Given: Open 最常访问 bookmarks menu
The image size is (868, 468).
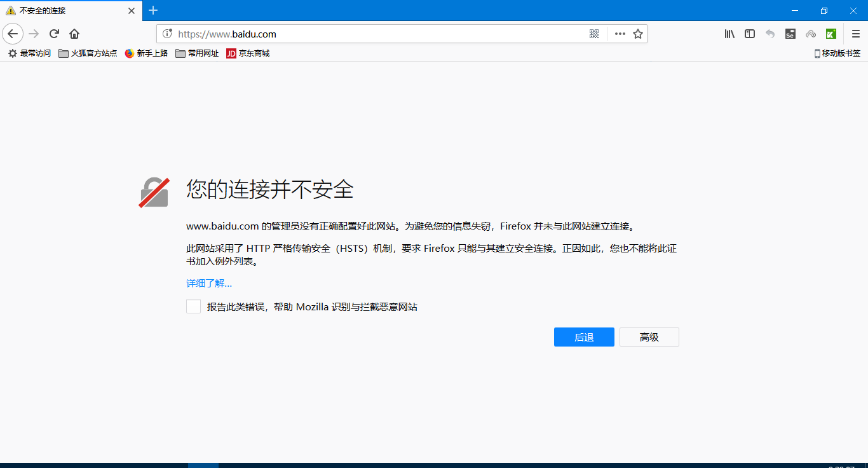Looking at the screenshot, I should (x=29, y=53).
